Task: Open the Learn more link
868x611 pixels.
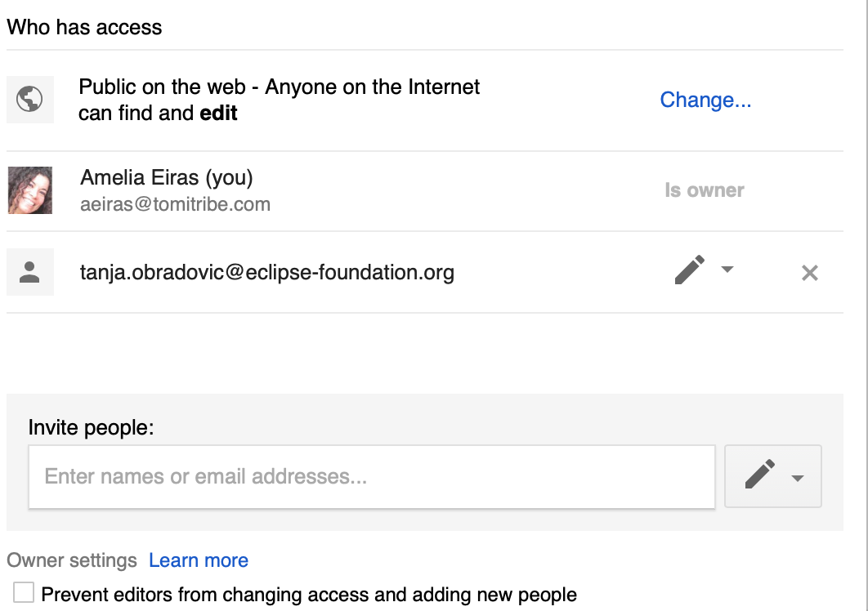Action: 199,560
